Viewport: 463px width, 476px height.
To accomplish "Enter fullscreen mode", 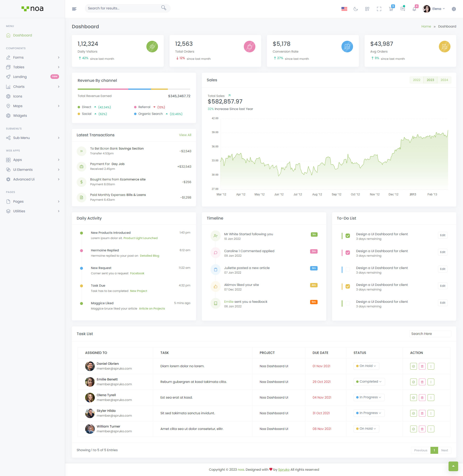I will (379, 9).
